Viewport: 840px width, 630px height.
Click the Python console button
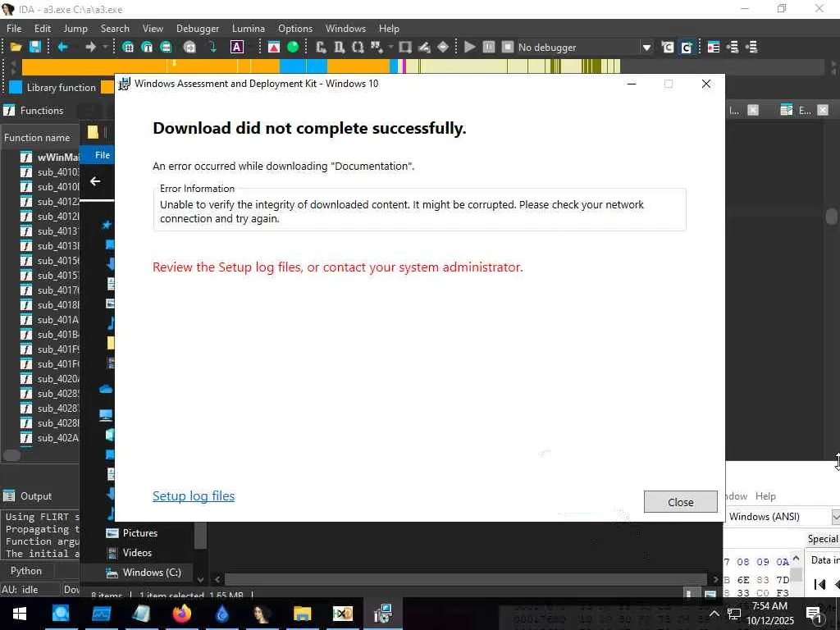[26, 571]
